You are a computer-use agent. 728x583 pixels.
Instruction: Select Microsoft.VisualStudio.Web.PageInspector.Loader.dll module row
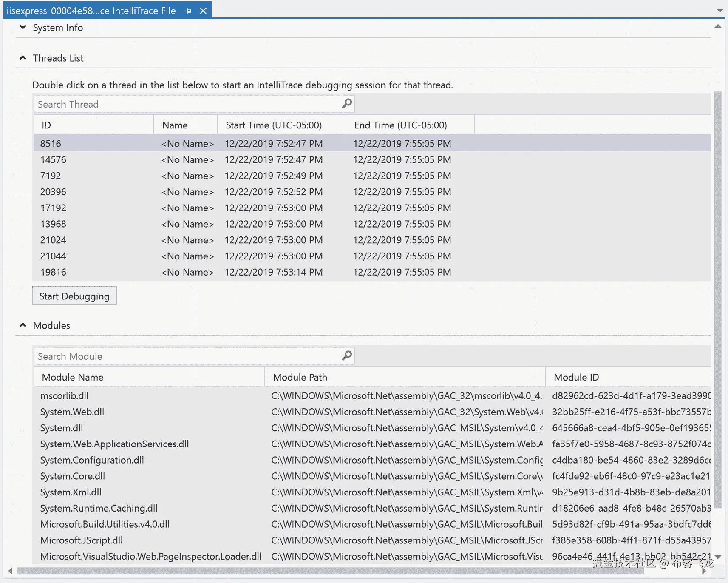[x=372, y=557]
